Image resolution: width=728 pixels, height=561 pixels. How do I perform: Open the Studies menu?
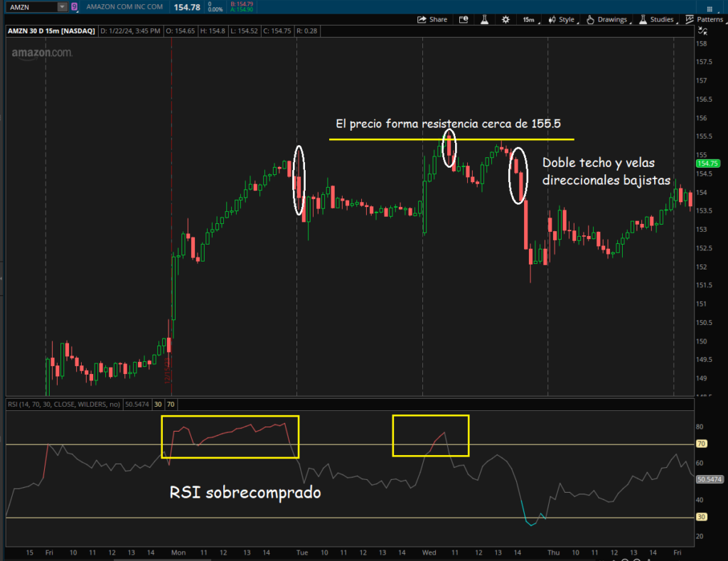pyautogui.click(x=658, y=19)
